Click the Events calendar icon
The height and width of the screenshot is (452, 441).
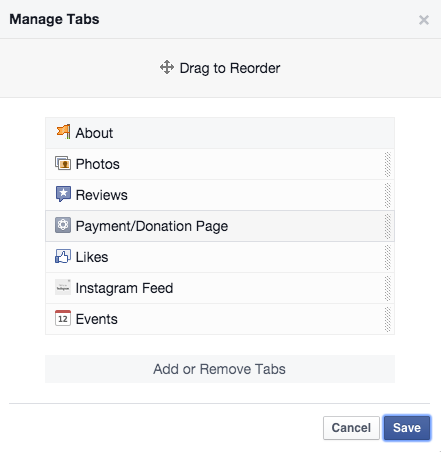pos(63,318)
